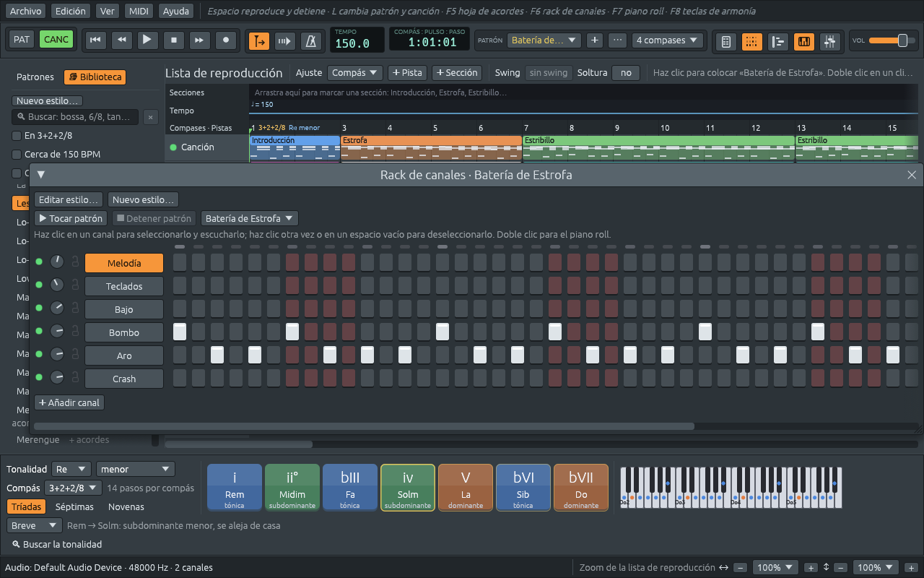
Task: Select the bVI Sib chord card
Action: (523, 487)
